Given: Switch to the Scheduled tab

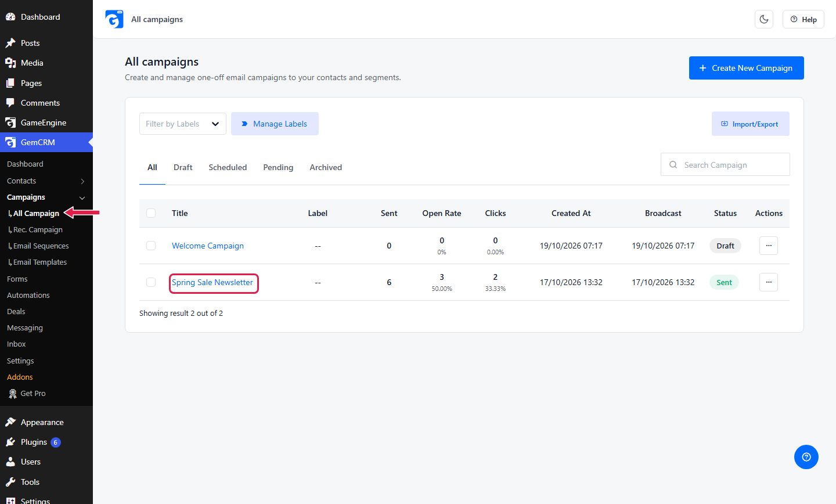Looking at the screenshot, I should point(228,167).
